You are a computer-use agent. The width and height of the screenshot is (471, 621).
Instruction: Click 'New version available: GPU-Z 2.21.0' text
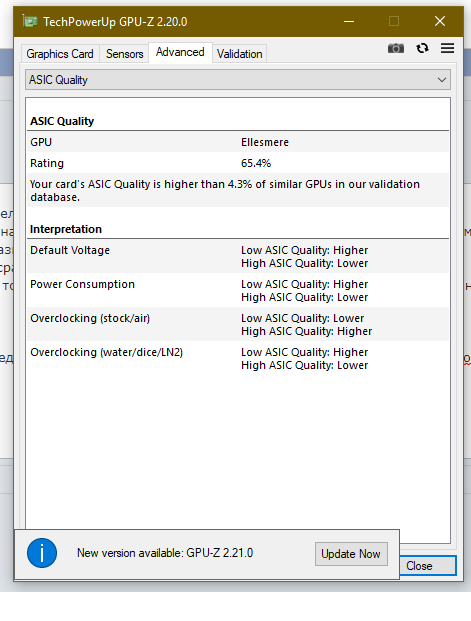pyautogui.click(x=165, y=553)
